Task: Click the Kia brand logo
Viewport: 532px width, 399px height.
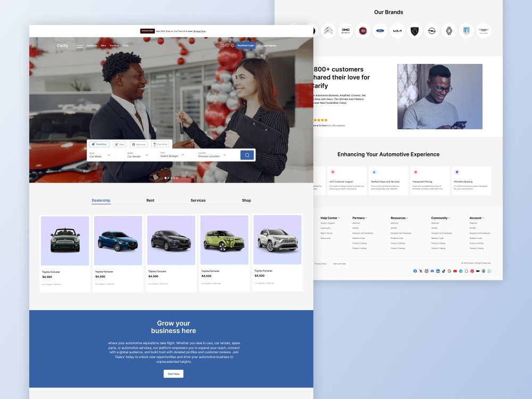Action: coord(397,31)
